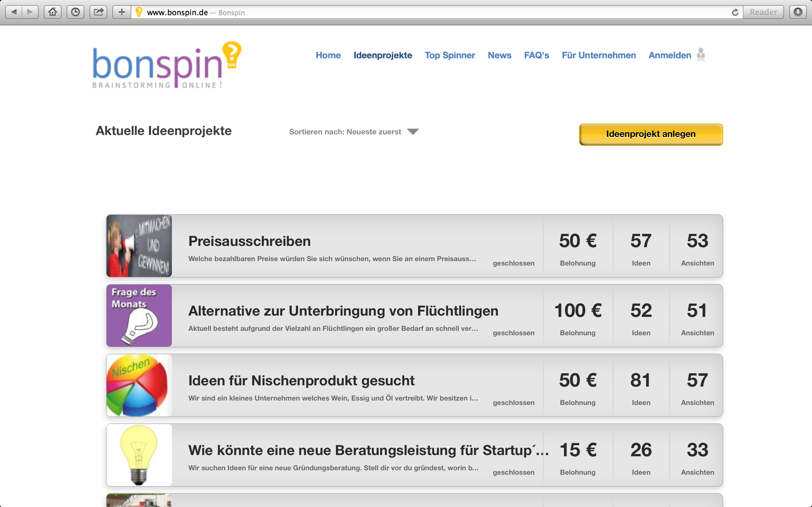Click the Frage des Monats thumbnail
Viewport: 812px width, 507px height.
click(139, 315)
